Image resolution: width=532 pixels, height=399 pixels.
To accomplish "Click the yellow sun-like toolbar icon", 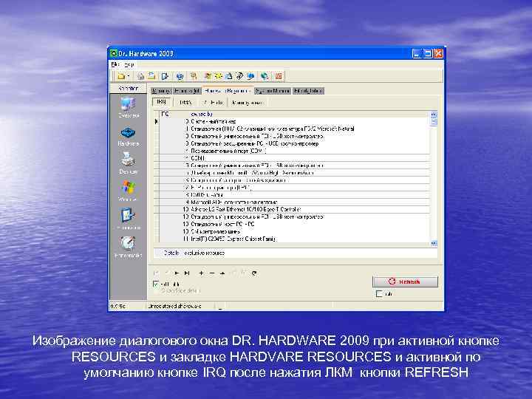I will tap(219, 76).
